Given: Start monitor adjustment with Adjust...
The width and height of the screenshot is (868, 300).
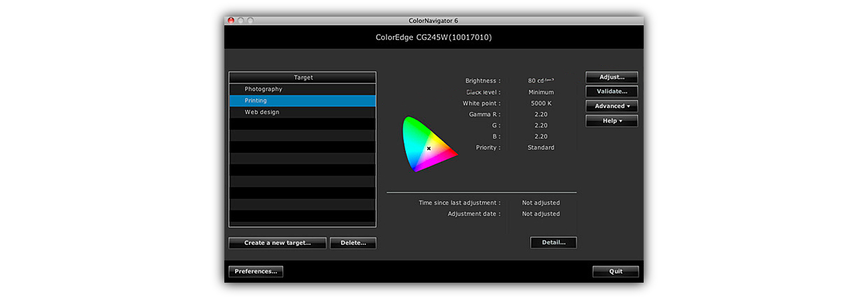Looking at the screenshot, I should pyautogui.click(x=612, y=77).
